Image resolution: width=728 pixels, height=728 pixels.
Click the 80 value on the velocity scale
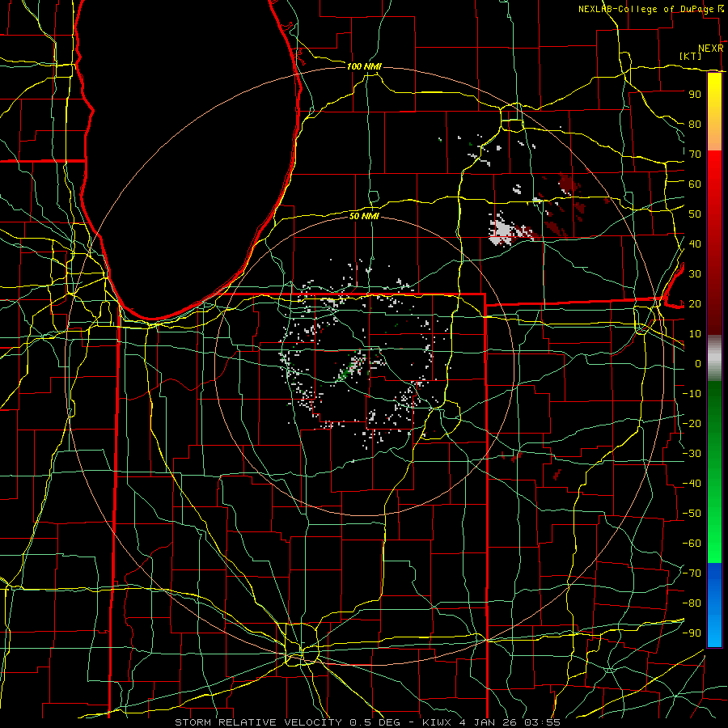coord(695,125)
